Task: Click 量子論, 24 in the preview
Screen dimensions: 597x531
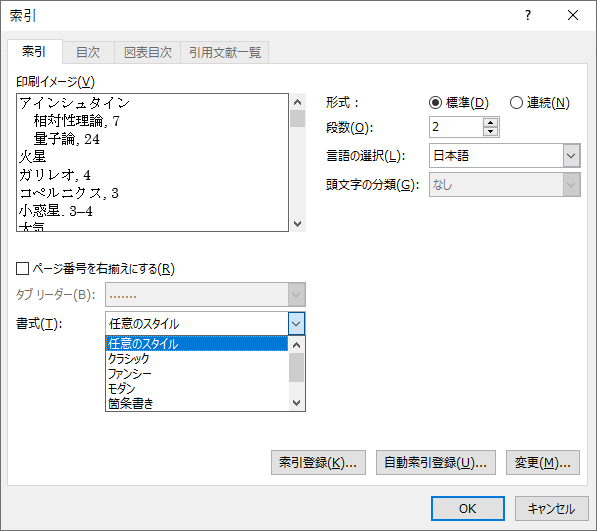Action: coord(67,139)
